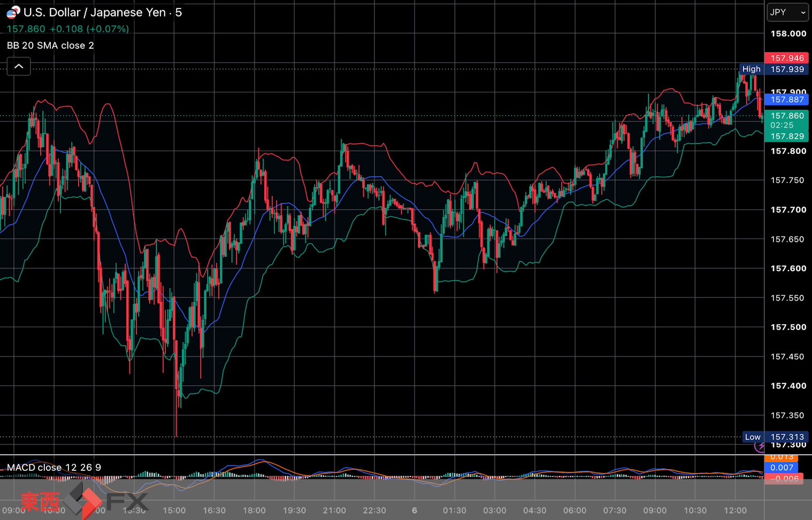Select the blue 157.887 basis price tag
This screenshot has width=812, height=520.
tap(786, 100)
